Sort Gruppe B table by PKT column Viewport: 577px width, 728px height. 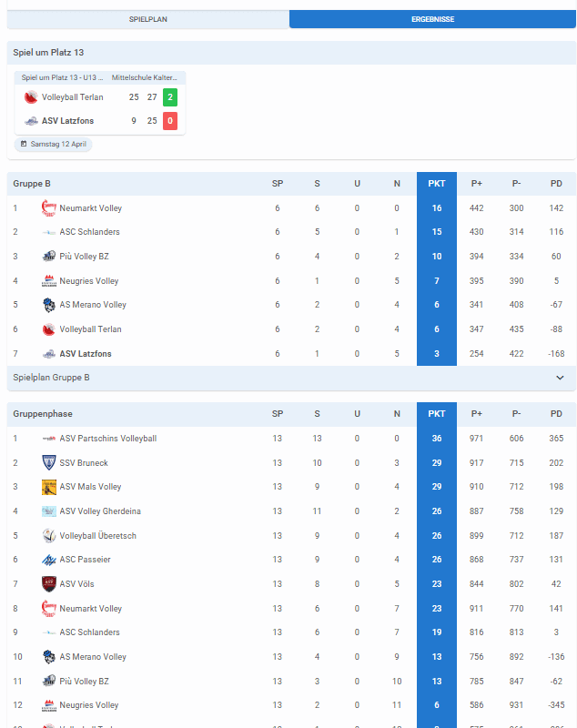437,184
